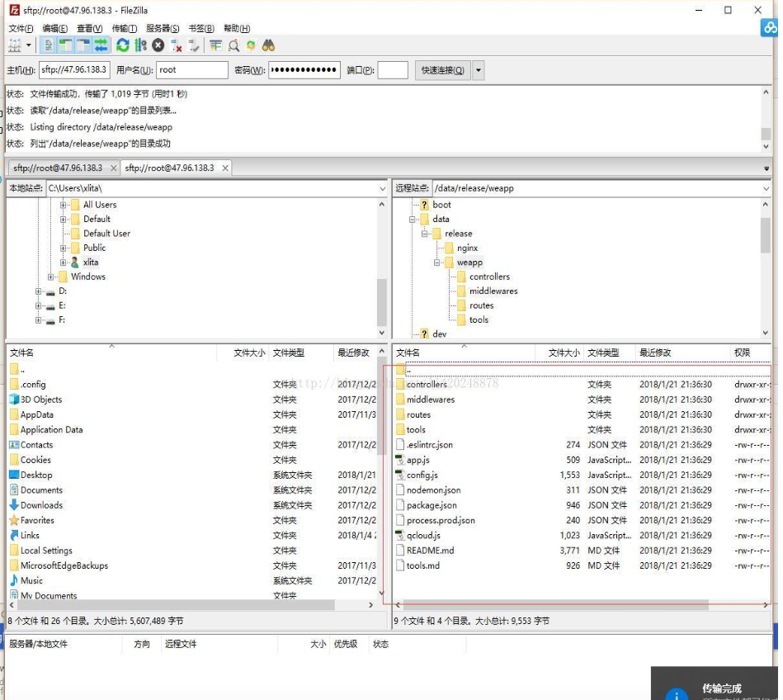
Task: Expand the Windows folder node
Action: (50, 277)
